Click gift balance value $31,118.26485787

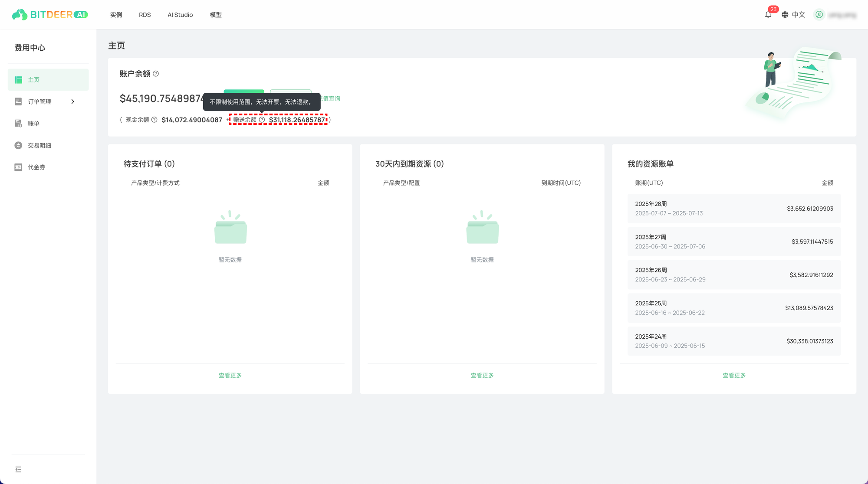pos(297,120)
